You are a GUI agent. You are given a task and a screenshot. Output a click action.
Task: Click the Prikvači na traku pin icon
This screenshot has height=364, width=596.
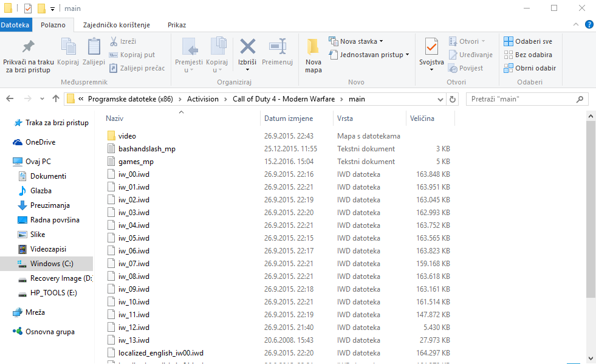pos(28,46)
